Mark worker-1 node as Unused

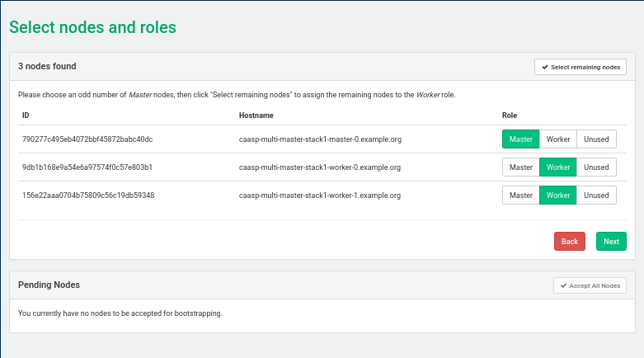pos(596,195)
